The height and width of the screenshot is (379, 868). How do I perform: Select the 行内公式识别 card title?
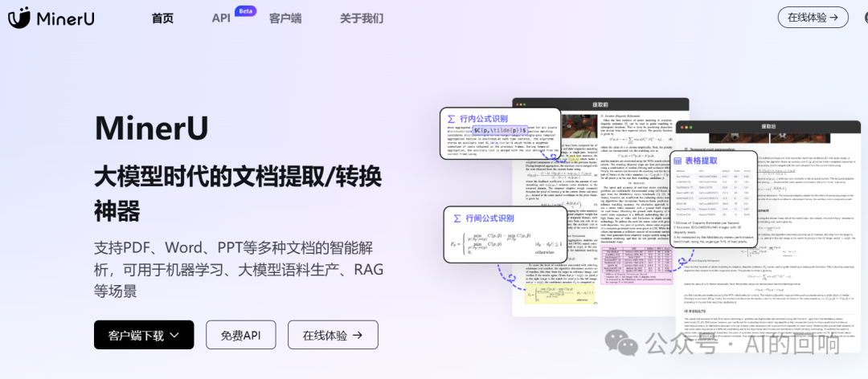483,119
